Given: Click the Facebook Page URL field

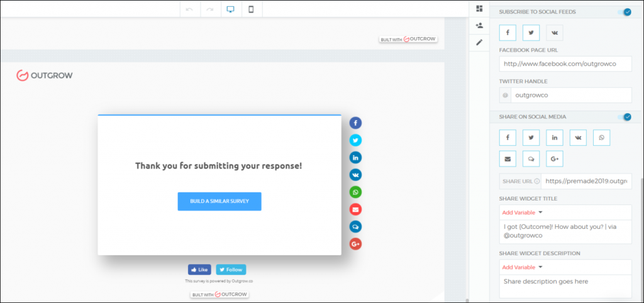Looking at the screenshot, I should pyautogui.click(x=565, y=63).
